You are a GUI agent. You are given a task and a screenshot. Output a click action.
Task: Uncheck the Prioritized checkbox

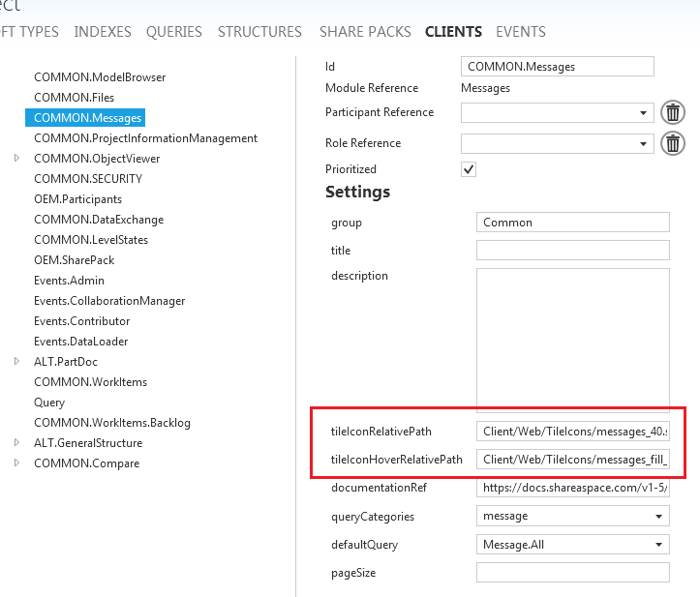[x=469, y=169]
